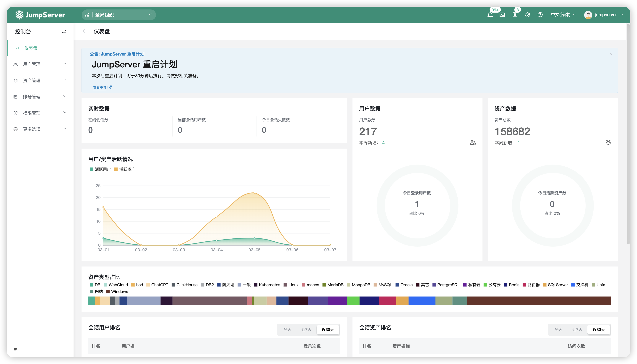The width and height of the screenshot is (637, 364).
Task: Go back using the arrow beside 仪表盘
Action: [85, 31]
